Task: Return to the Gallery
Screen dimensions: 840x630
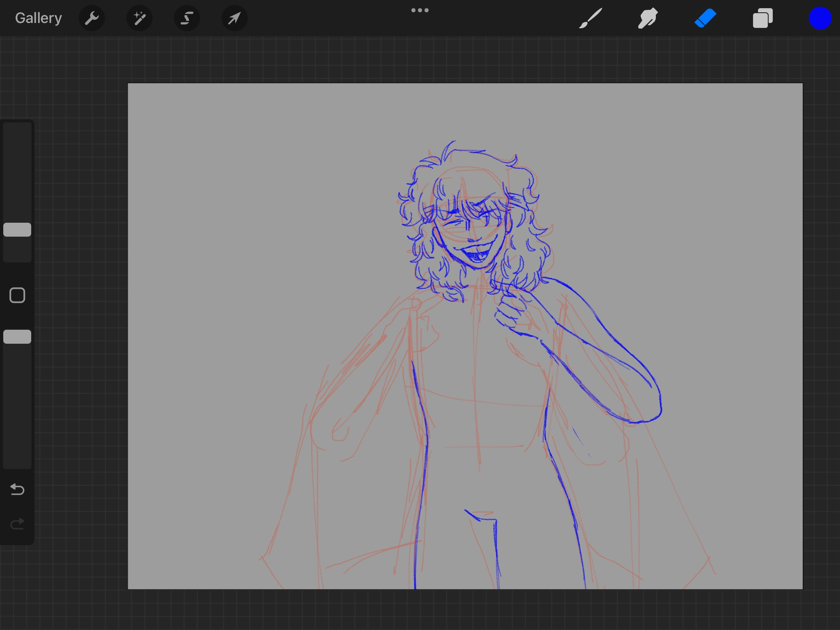Action: tap(38, 18)
